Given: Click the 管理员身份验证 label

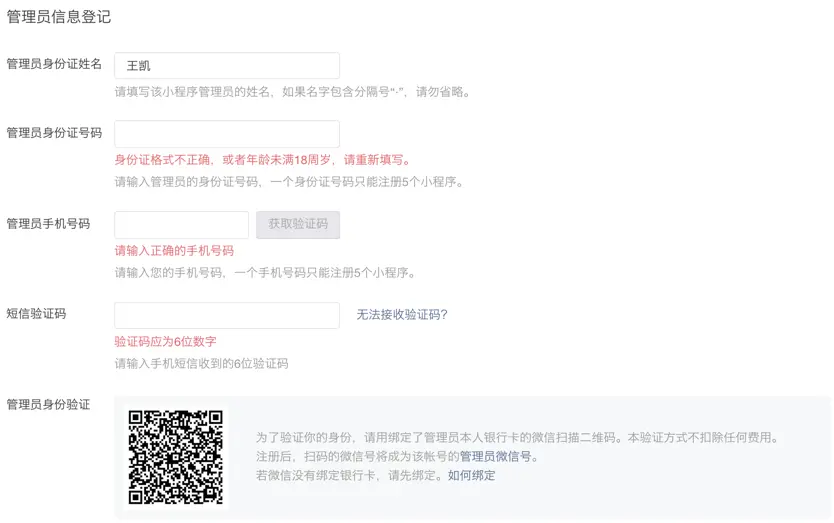Looking at the screenshot, I should click(x=48, y=404).
